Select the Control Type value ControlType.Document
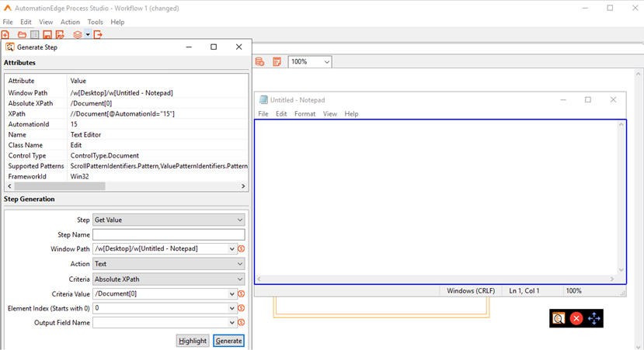Viewport: 644px width, 350px height. (x=104, y=155)
